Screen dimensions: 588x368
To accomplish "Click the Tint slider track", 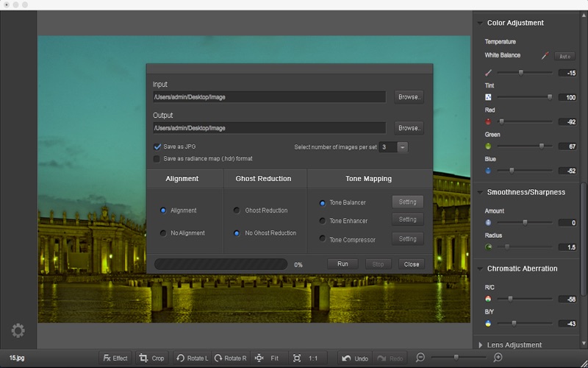I will click(525, 97).
